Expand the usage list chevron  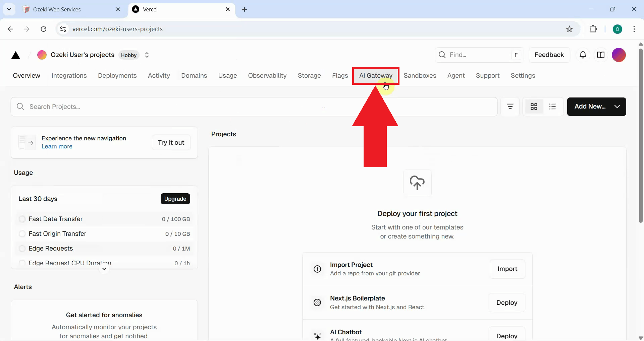tap(104, 269)
